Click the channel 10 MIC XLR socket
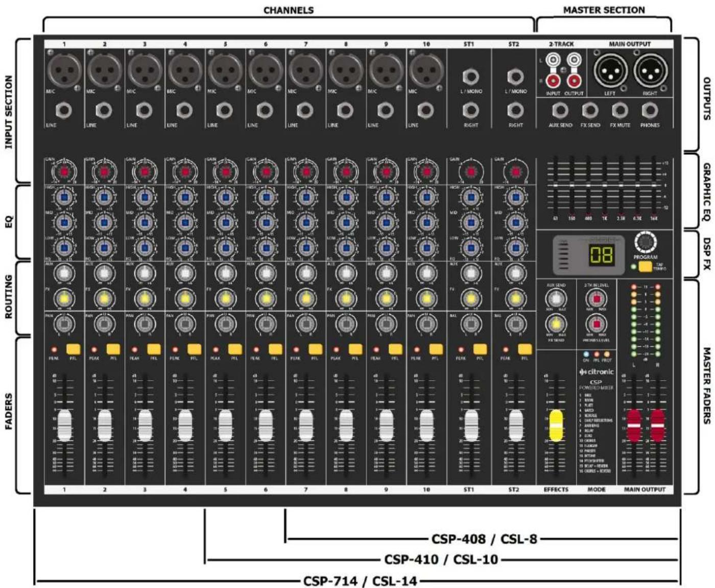Viewport: 715px width, 588px height. point(426,70)
